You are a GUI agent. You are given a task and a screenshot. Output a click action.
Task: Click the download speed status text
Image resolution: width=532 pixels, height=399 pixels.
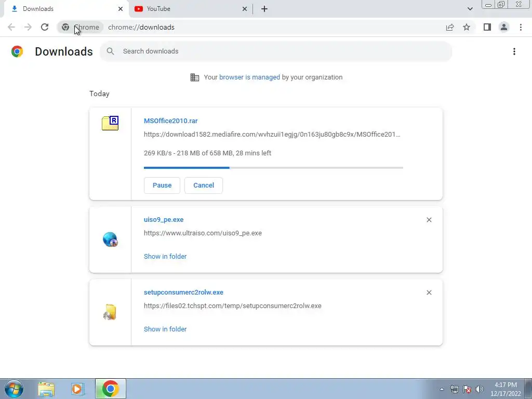pos(207,153)
